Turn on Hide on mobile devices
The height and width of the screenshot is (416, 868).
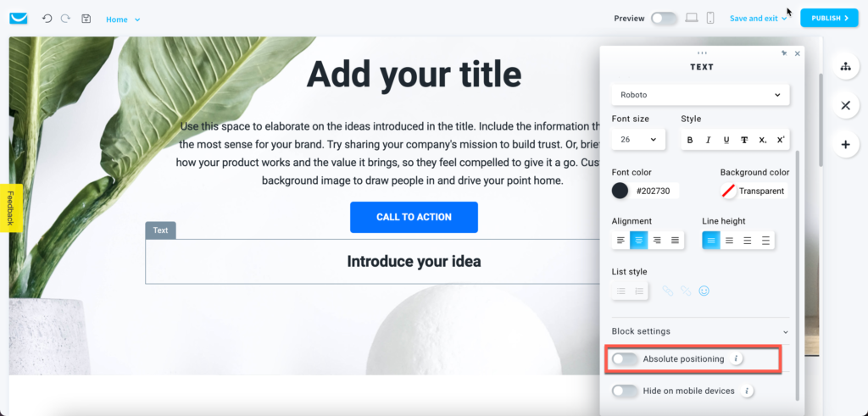[x=625, y=391]
